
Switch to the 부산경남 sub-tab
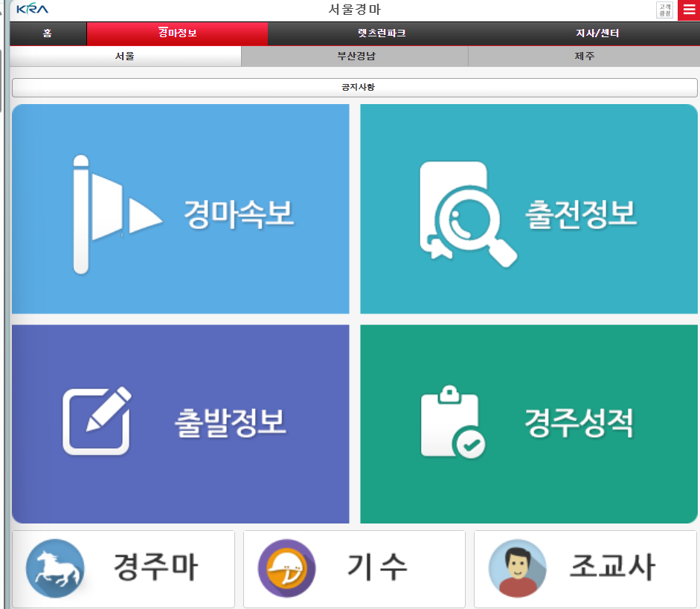[x=356, y=57]
